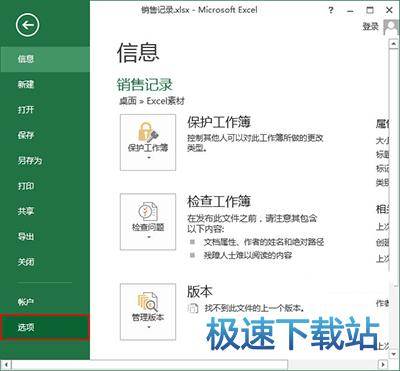Click the Excel help question mark
This screenshot has width=400, height=371.
pyautogui.click(x=331, y=10)
